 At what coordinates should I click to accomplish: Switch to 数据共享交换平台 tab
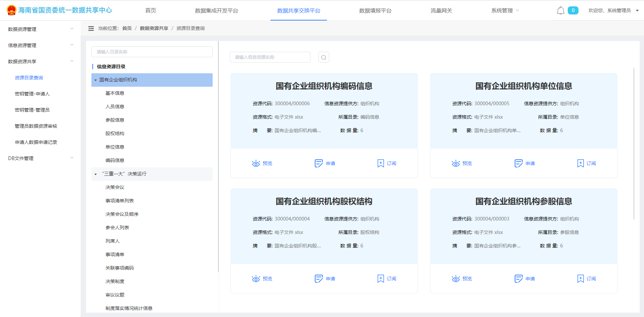[x=299, y=11]
